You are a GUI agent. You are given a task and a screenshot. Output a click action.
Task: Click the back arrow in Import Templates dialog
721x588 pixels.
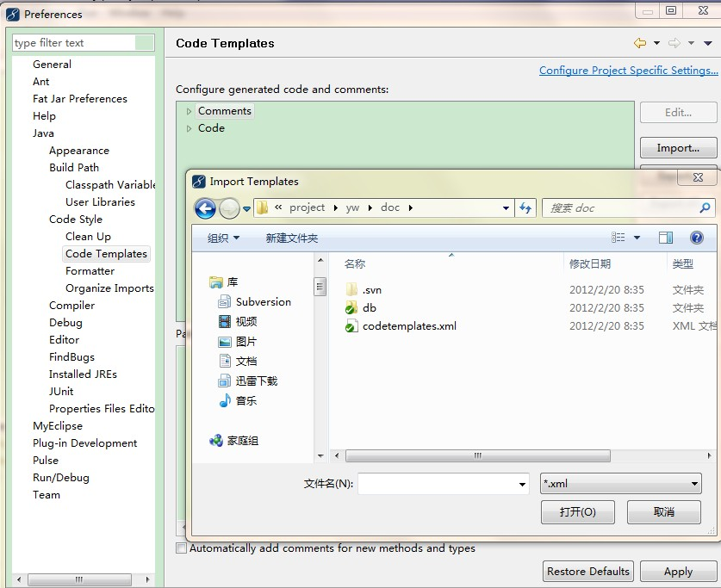[205, 209]
